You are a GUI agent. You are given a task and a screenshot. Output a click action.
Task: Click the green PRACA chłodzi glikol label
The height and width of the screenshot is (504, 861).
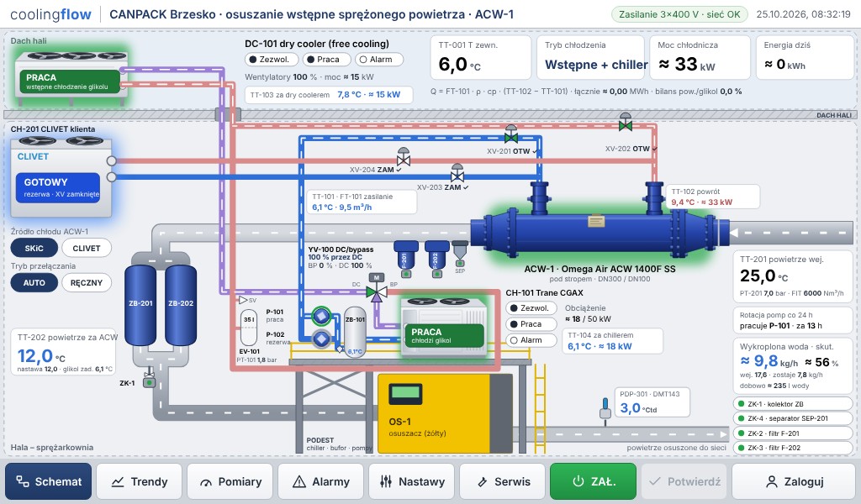pyautogui.click(x=445, y=336)
